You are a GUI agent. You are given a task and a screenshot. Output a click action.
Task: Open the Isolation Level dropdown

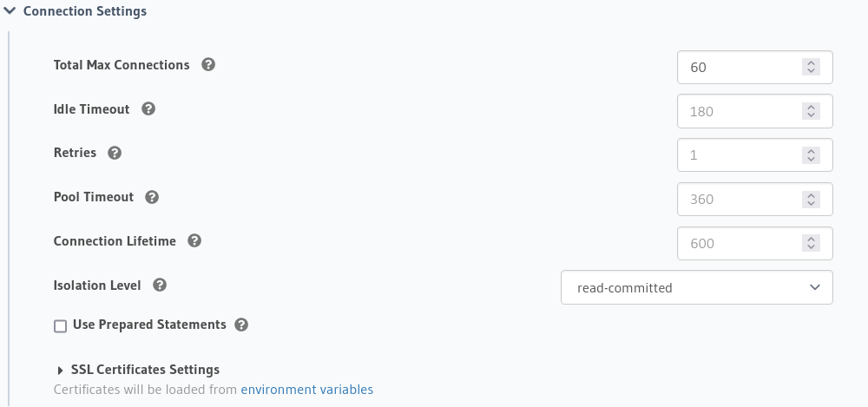click(x=696, y=288)
